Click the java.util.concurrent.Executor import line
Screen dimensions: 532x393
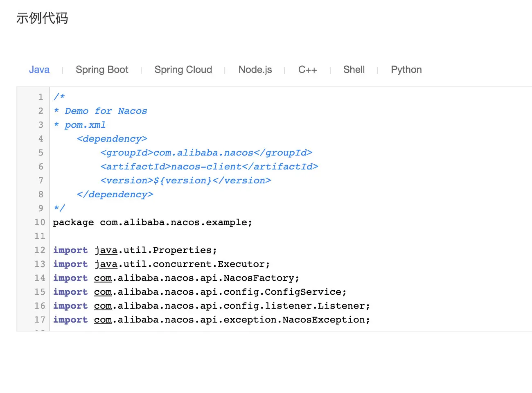click(x=161, y=264)
